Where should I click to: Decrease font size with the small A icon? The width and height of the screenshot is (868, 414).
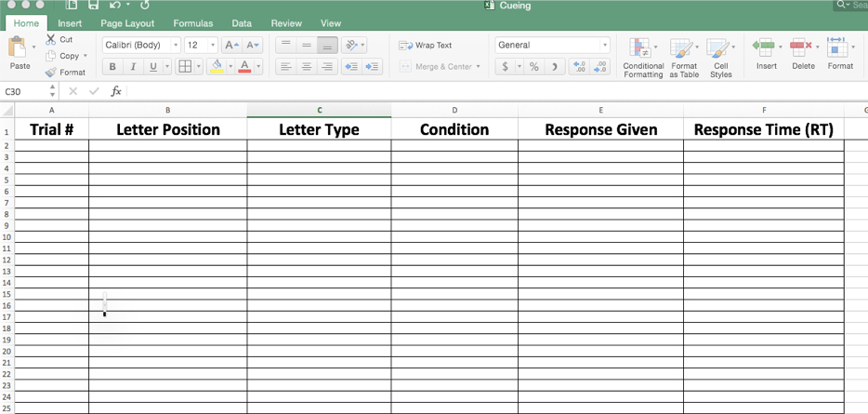point(253,45)
